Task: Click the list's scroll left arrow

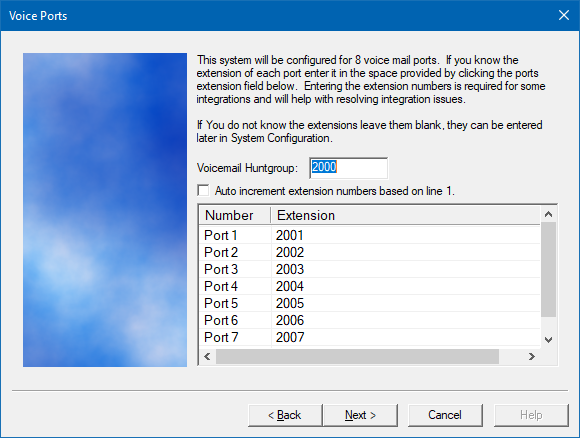Action: (x=207, y=356)
